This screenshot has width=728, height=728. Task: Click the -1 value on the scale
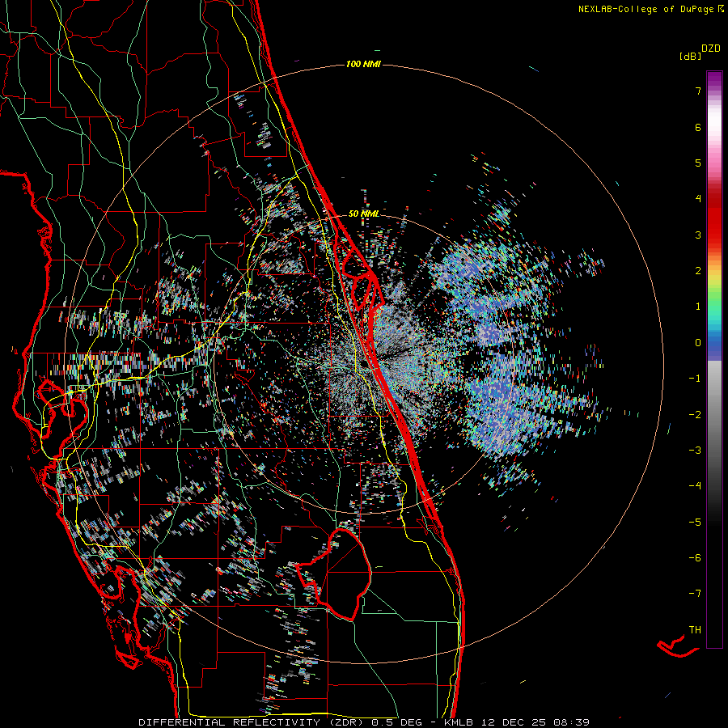(x=695, y=379)
